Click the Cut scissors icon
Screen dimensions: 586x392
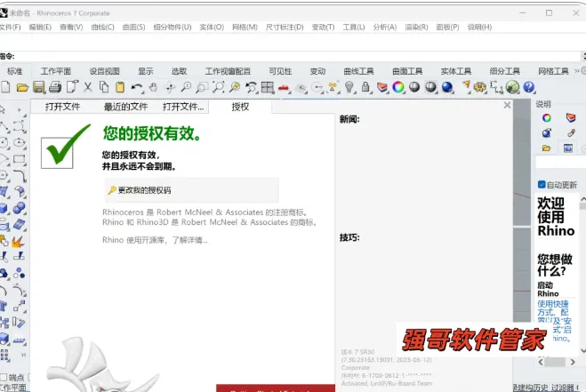(88, 87)
